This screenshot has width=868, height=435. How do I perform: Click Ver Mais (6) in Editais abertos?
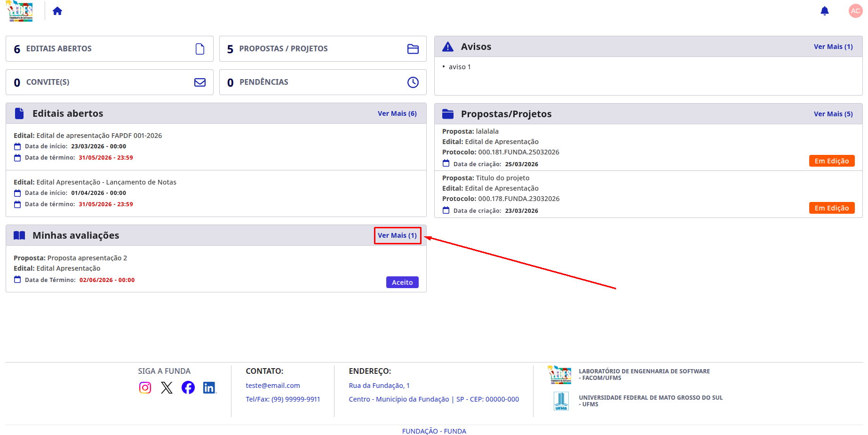coord(397,113)
